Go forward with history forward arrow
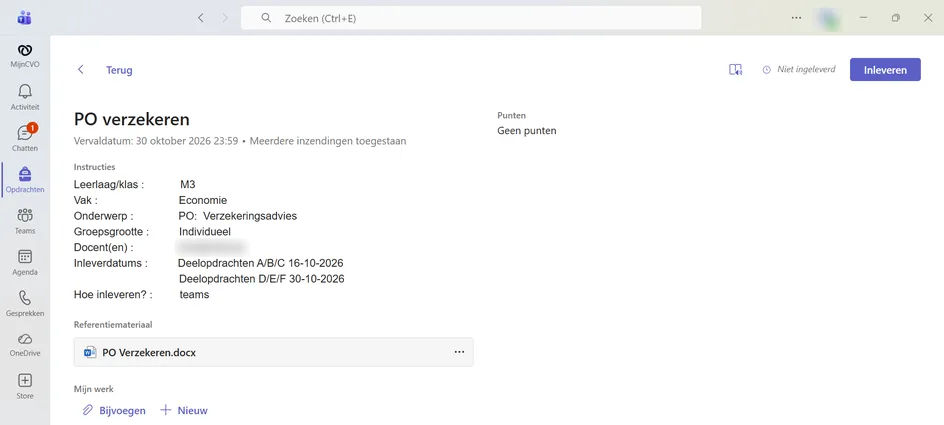Image resolution: width=944 pixels, height=425 pixels. [x=225, y=18]
